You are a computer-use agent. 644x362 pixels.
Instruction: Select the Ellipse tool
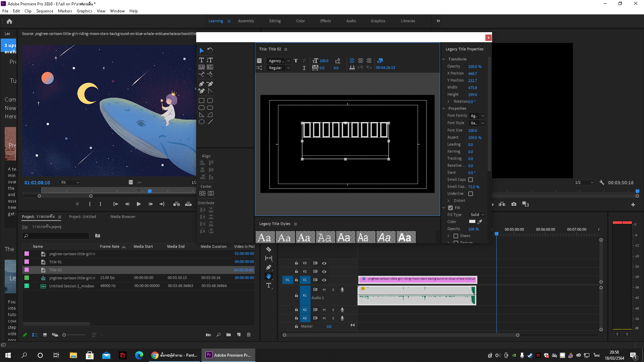(202, 122)
